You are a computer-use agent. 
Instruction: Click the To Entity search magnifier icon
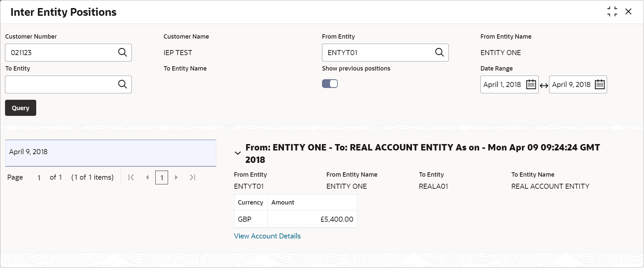[122, 84]
